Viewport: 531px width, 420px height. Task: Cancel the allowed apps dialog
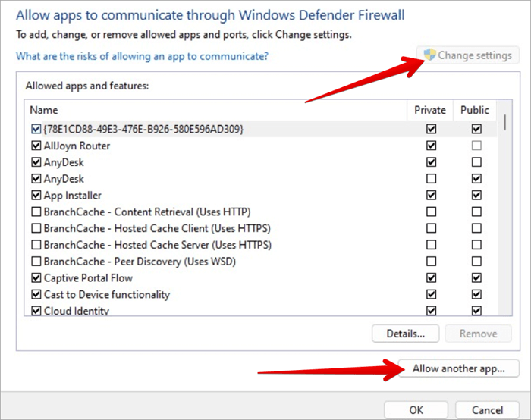pyautogui.click(x=487, y=409)
